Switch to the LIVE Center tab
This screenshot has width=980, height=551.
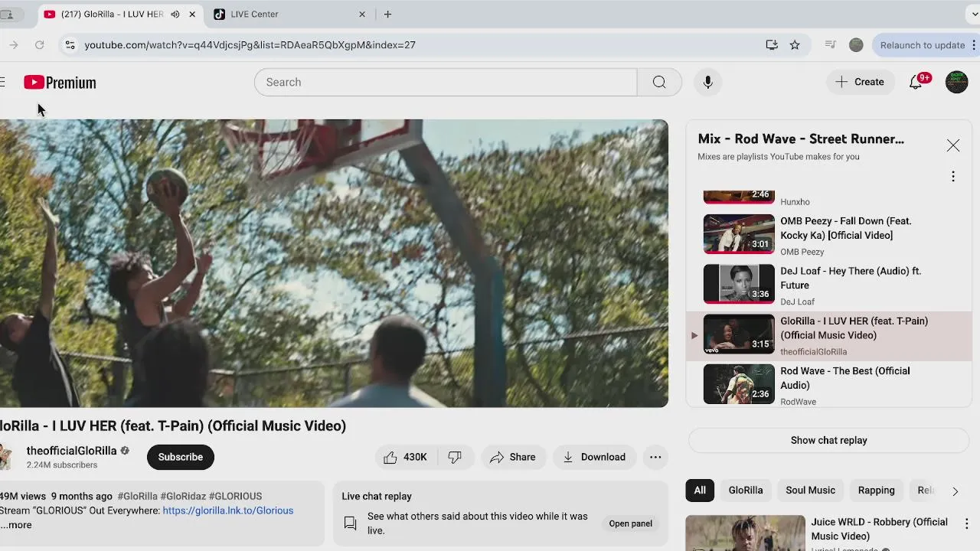[x=289, y=14]
